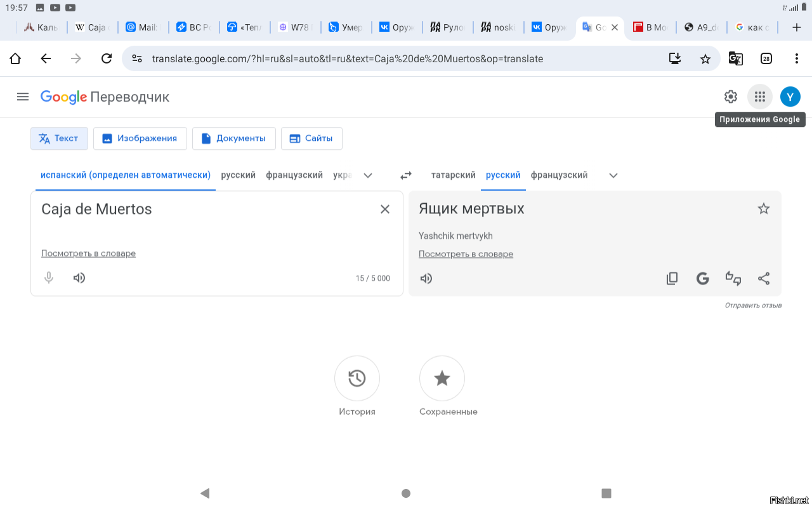
Task: Clear the source text with the X
Action: click(385, 208)
